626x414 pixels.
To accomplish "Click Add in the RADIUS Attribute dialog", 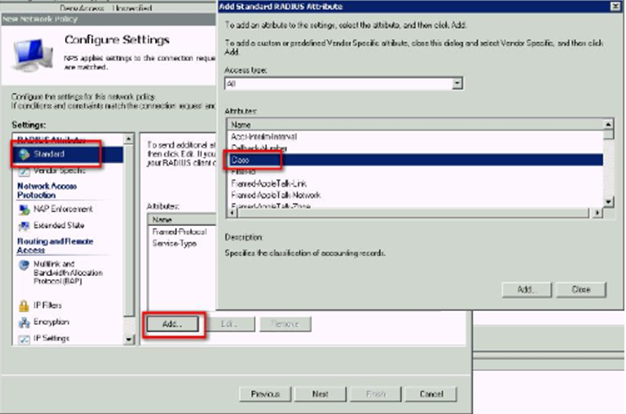I will tap(526, 289).
